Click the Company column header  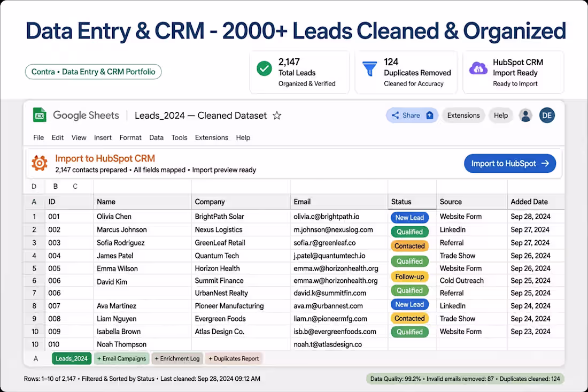coord(241,202)
